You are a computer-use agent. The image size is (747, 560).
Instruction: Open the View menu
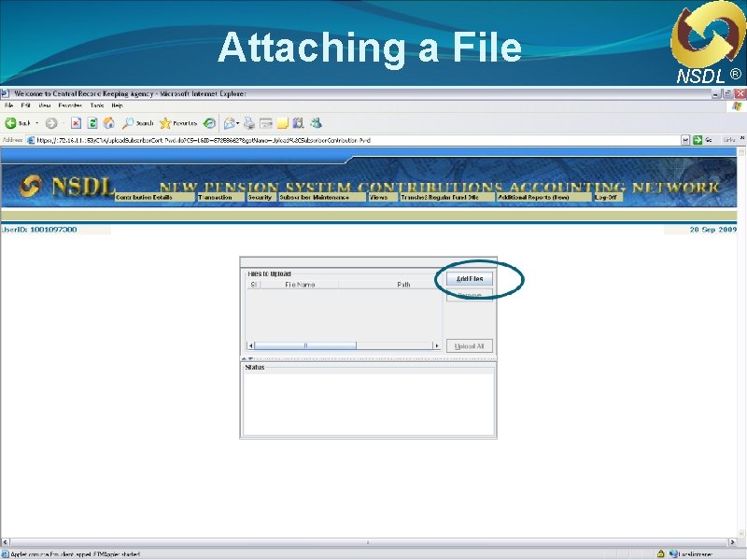click(45, 105)
